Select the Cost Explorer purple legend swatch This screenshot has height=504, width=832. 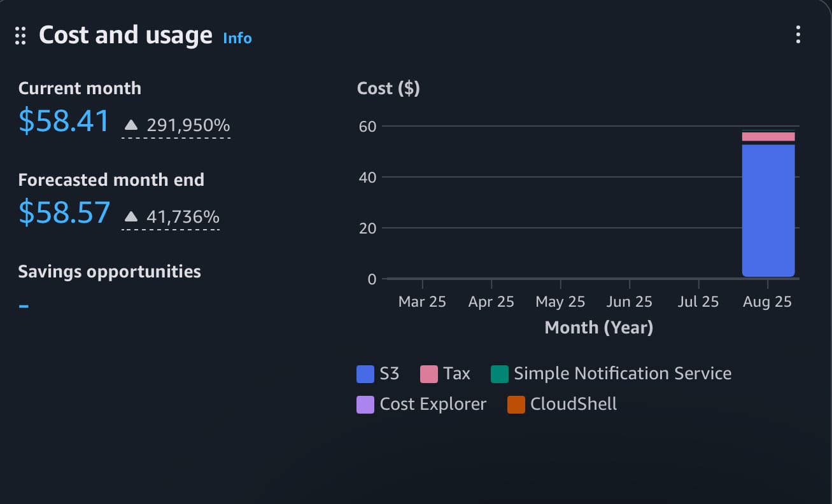(x=365, y=405)
